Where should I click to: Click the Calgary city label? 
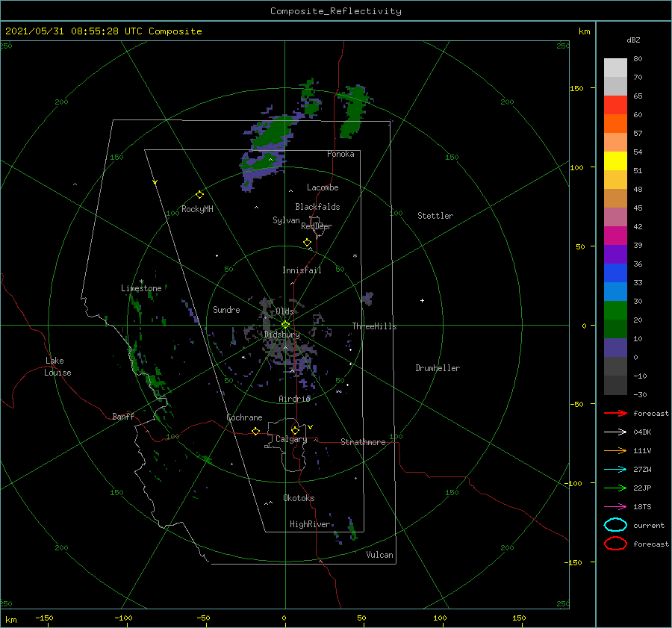click(x=291, y=439)
